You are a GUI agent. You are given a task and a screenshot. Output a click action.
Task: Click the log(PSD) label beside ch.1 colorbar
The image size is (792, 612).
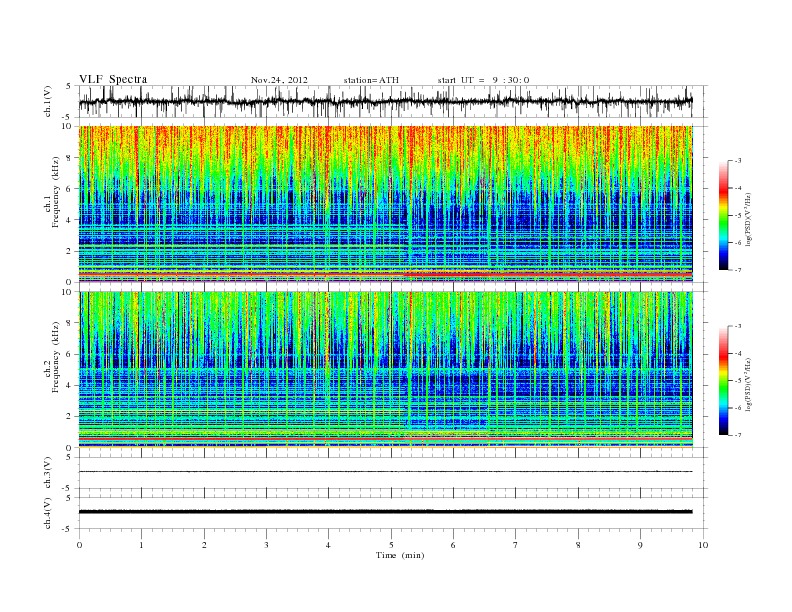pos(750,219)
